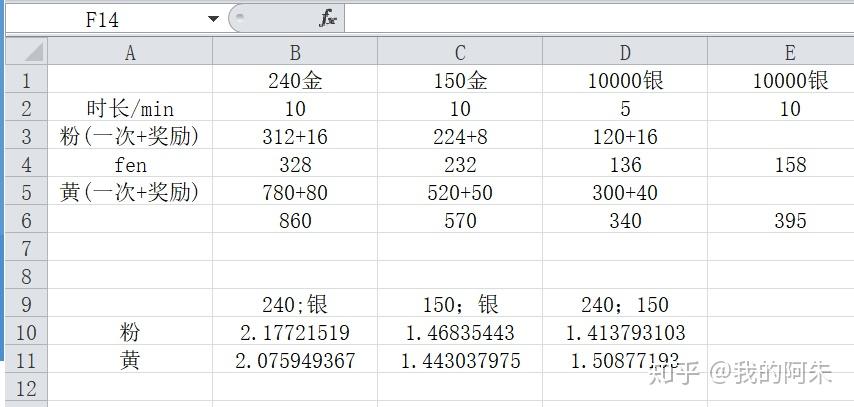Click the fx insert function icon
This screenshot has height=407, width=854.
327,19
